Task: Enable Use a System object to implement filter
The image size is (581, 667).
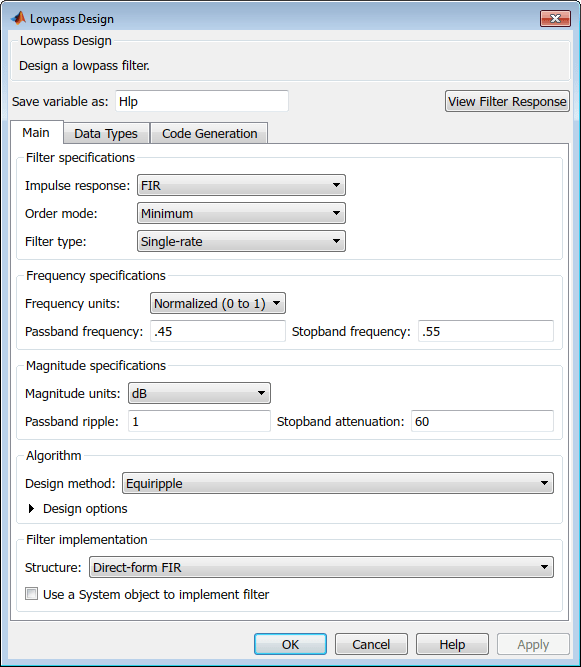Action: [x=31, y=593]
